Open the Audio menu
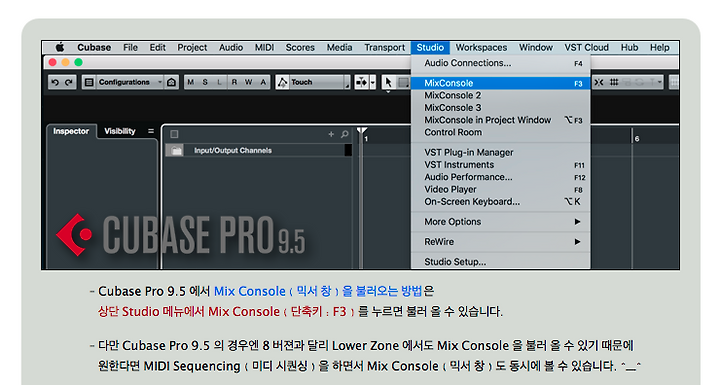720x385 pixels. tap(231, 47)
